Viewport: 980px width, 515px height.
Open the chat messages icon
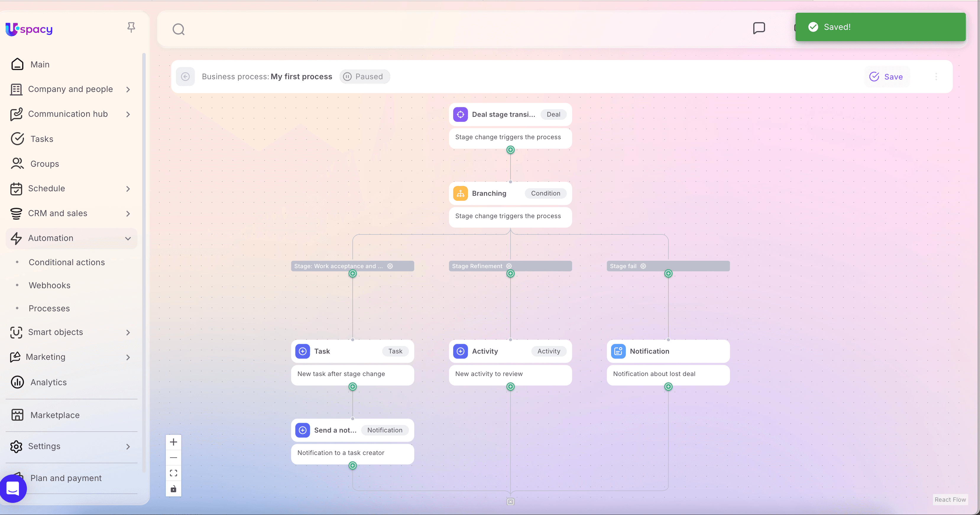(759, 28)
